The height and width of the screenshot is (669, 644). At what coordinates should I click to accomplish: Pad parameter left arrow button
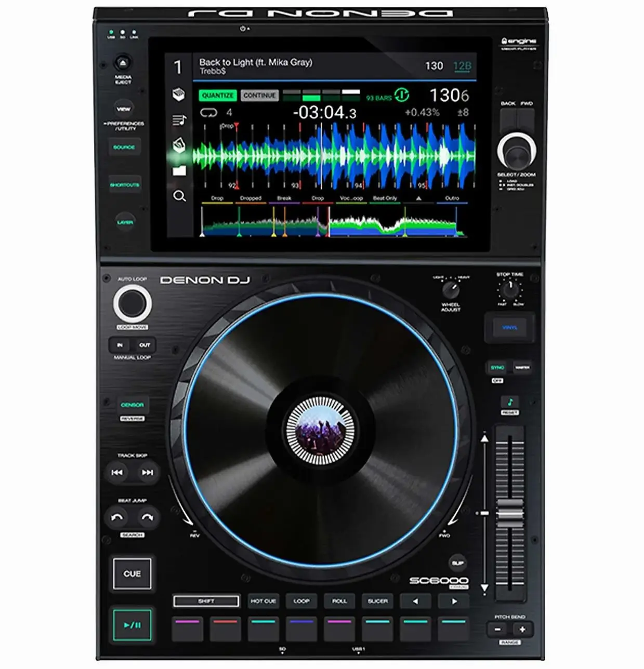click(x=415, y=601)
